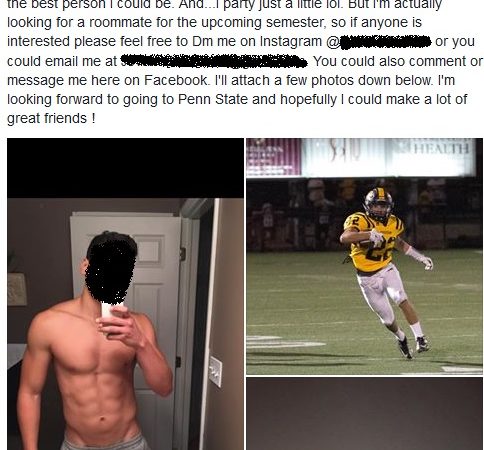Click the player's black cleats on the turf
The image size is (484, 450).
412,346
